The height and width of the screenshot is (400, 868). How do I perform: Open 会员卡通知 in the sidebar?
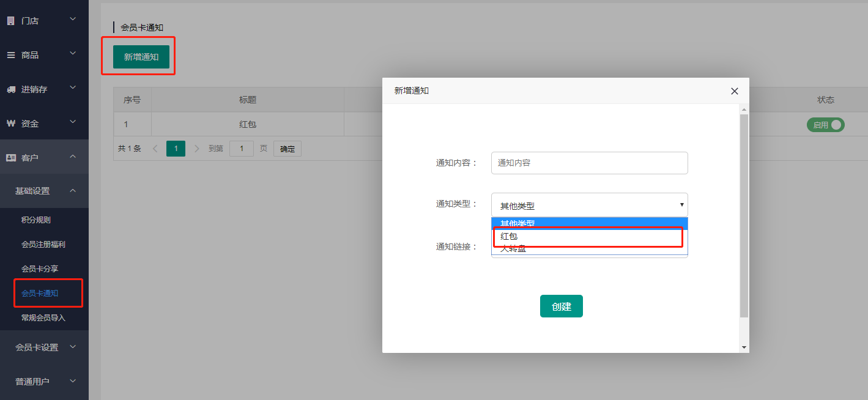40,294
